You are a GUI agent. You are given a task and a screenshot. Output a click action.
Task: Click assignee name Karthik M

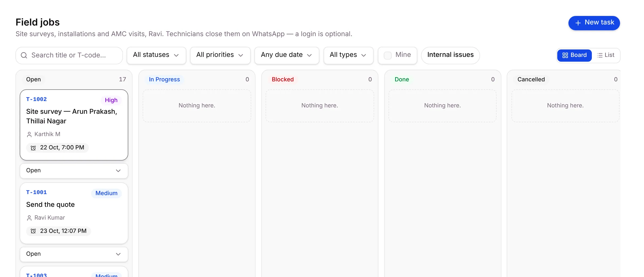47,134
